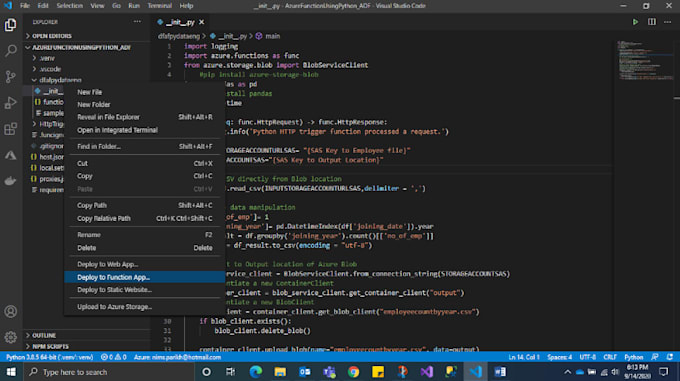This screenshot has width=680, height=381.
Task: Open the Azure view in the activity bar
Action: (10, 155)
